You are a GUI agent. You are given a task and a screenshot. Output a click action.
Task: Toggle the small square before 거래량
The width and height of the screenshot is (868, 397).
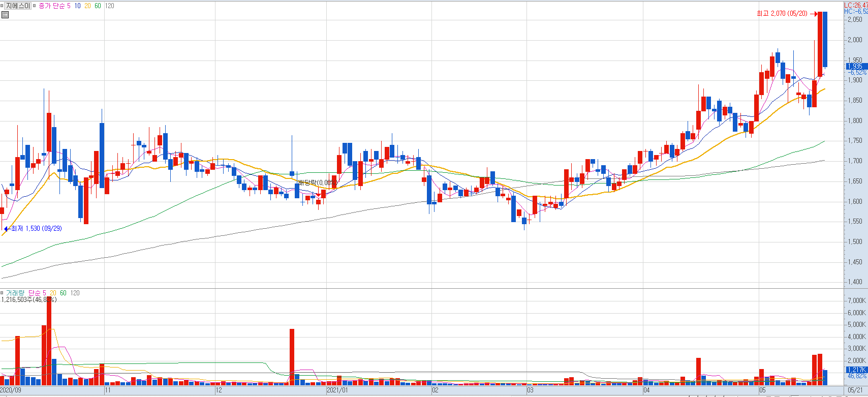pos(2,293)
